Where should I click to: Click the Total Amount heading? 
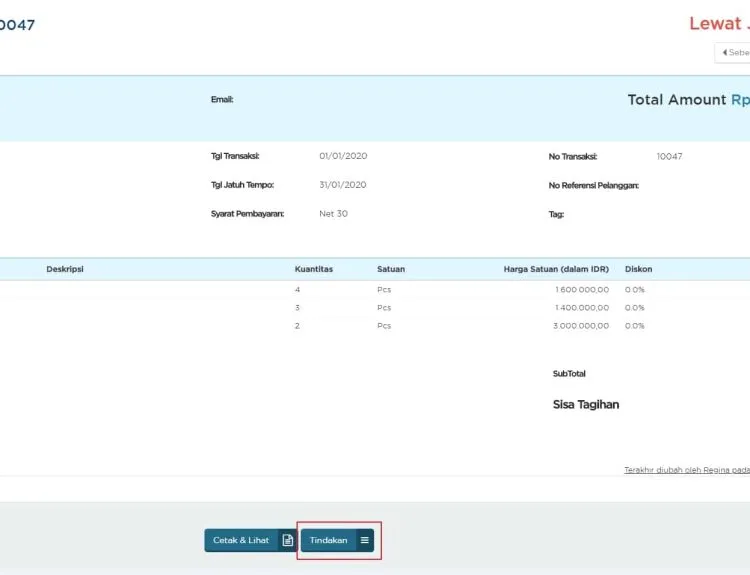click(676, 100)
